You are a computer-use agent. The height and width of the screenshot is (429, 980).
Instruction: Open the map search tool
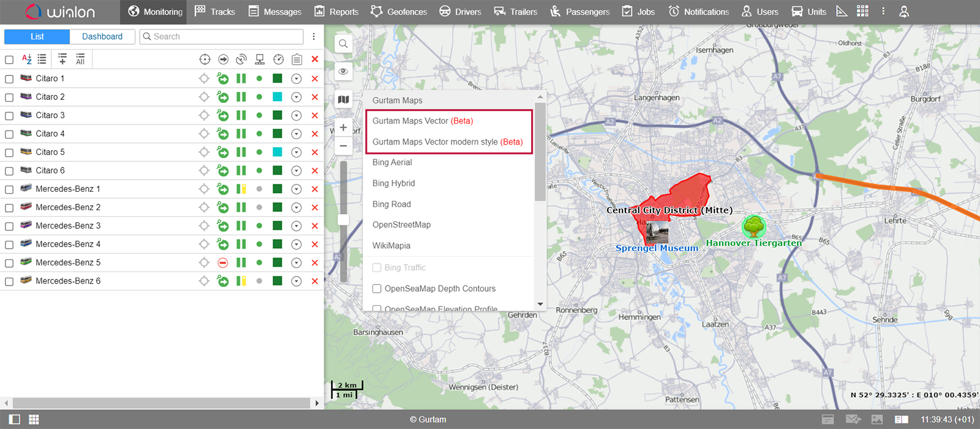[x=343, y=44]
